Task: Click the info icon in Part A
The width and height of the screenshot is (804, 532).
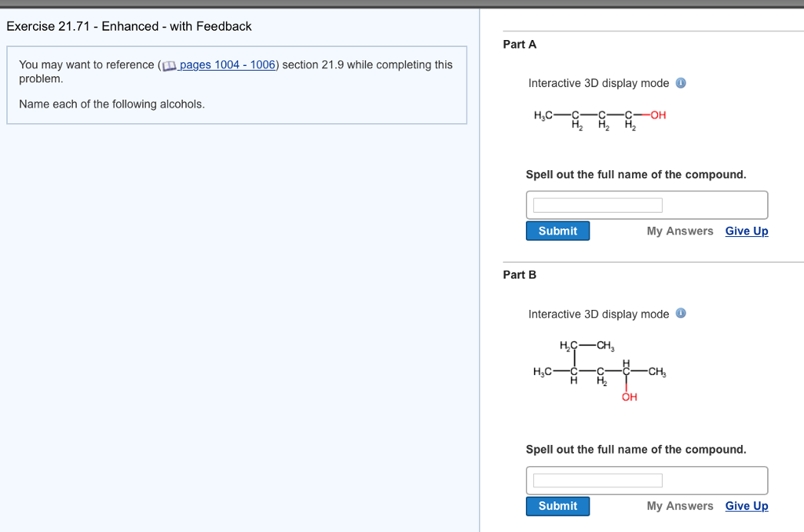Action: pyautogui.click(x=681, y=83)
